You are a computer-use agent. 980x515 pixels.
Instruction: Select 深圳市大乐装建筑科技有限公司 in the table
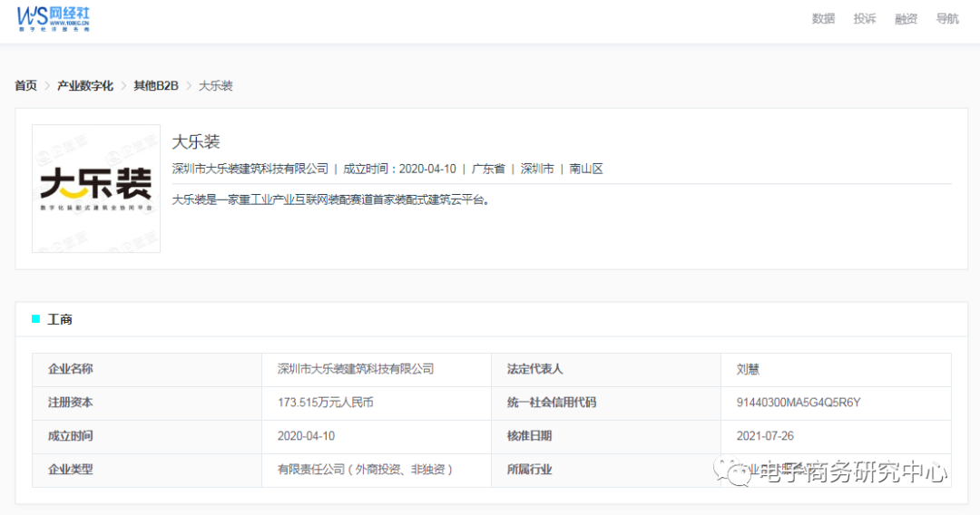tap(356, 369)
